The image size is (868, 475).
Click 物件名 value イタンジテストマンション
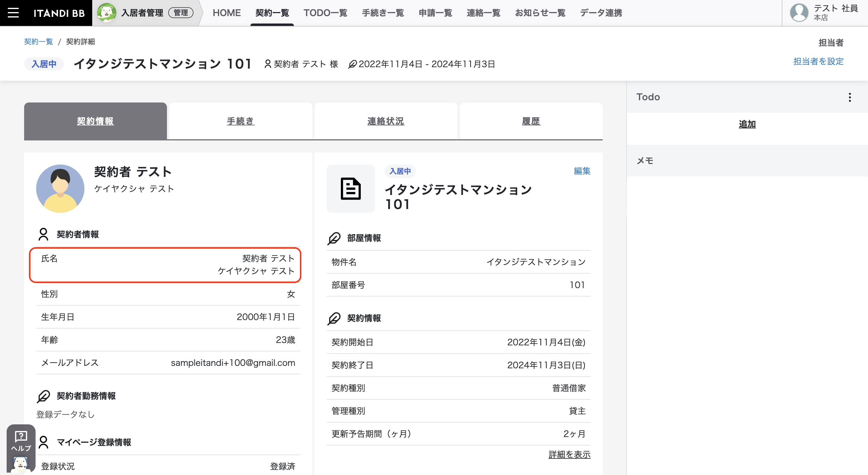pyautogui.click(x=536, y=262)
